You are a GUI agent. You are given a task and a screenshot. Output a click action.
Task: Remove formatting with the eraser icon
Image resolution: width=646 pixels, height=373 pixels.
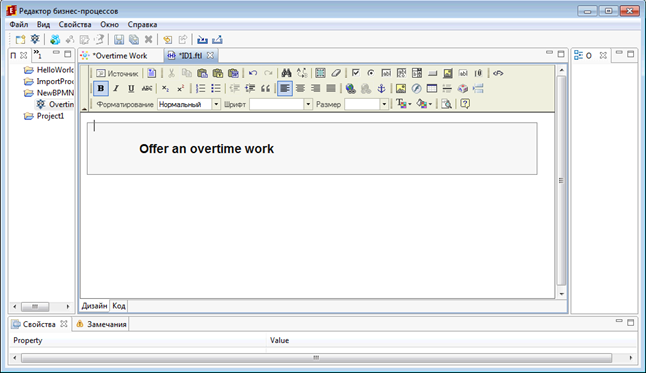[x=336, y=73]
